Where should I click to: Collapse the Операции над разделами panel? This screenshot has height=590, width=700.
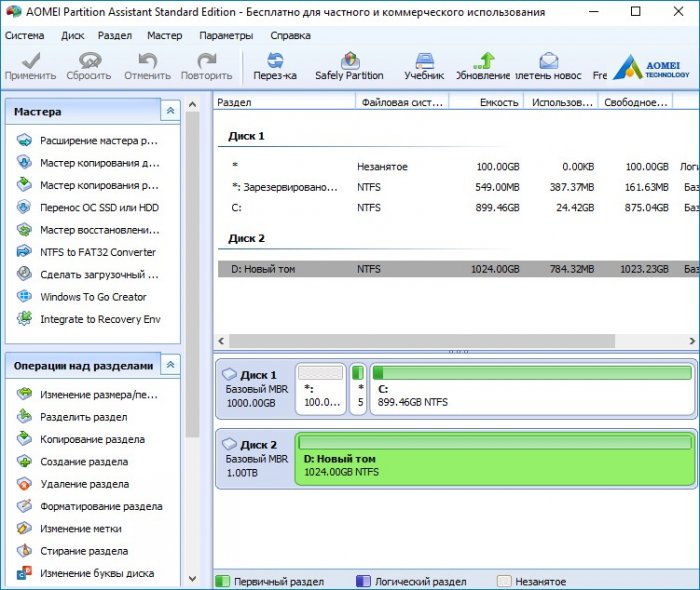170,365
